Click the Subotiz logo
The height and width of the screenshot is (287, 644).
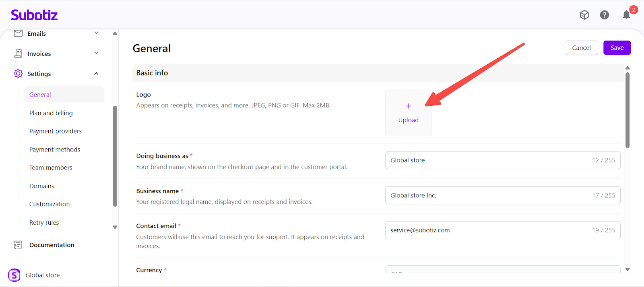click(x=34, y=15)
